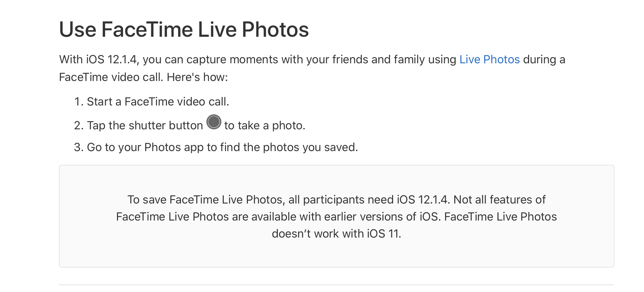The image size is (644, 292).
Task: Click the 'doesn't work with iOS 11' line
Action: coord(337,233)
